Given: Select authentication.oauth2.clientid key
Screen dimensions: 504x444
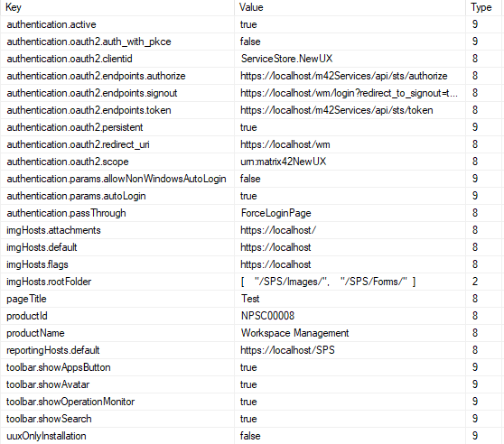Looking at the screenshot, I should 70,59.
